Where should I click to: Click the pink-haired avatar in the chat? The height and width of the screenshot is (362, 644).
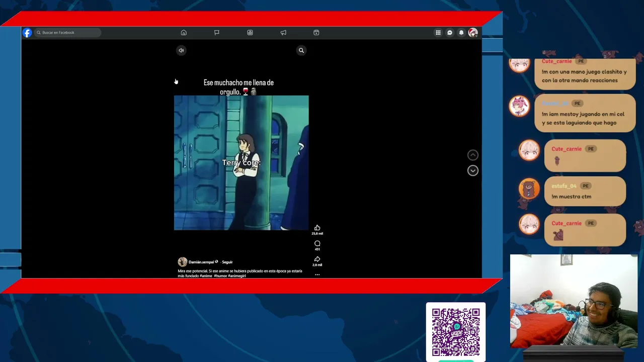(x=519, y=106)
